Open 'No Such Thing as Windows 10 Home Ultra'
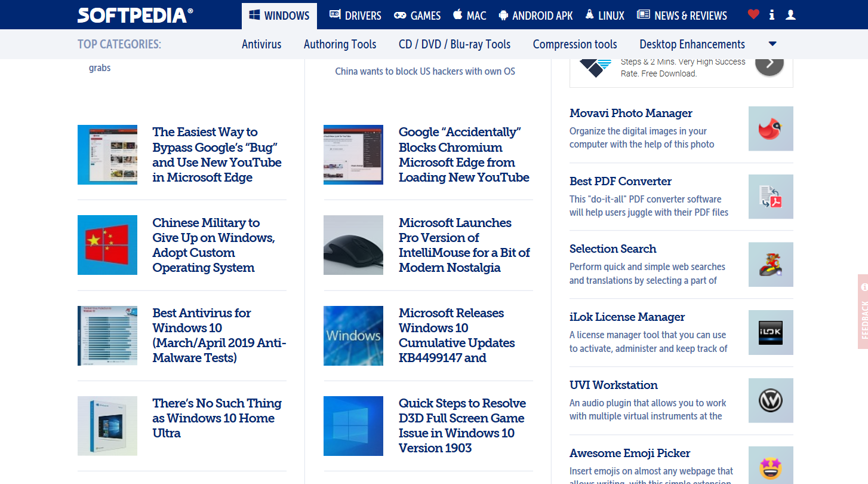The width and height of the screenshot is (868, 484). pyautogui.click(x=217, y=418)
